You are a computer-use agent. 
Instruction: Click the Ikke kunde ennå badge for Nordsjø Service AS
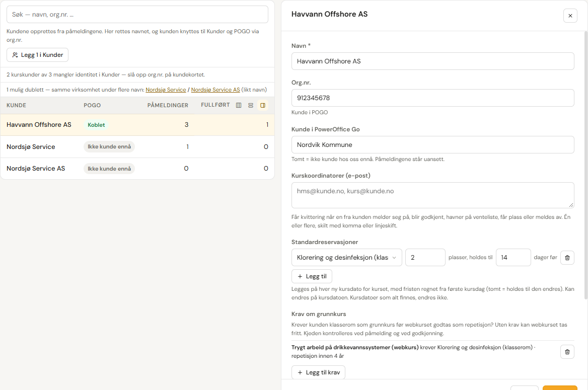click(109, 169)
